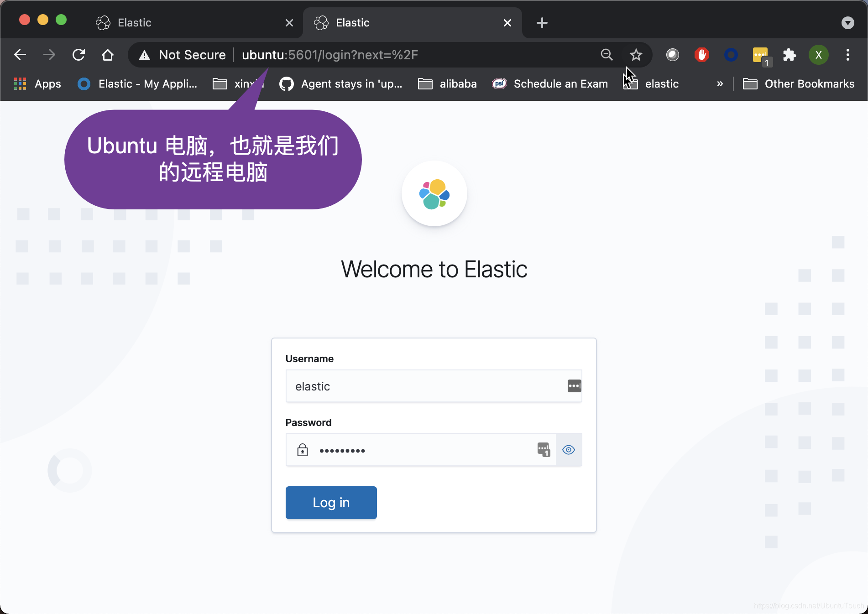This screenshot has height=614, width=868.
Task: Click the password manager icon in Username field
Action: point(574,386)
